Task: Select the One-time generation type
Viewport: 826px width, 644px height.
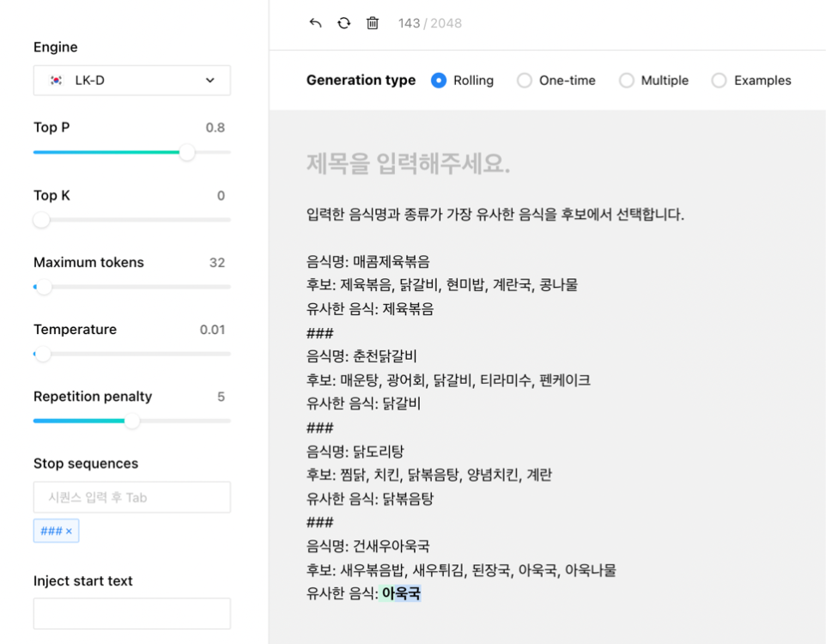Action: click(x=524, y=81)
